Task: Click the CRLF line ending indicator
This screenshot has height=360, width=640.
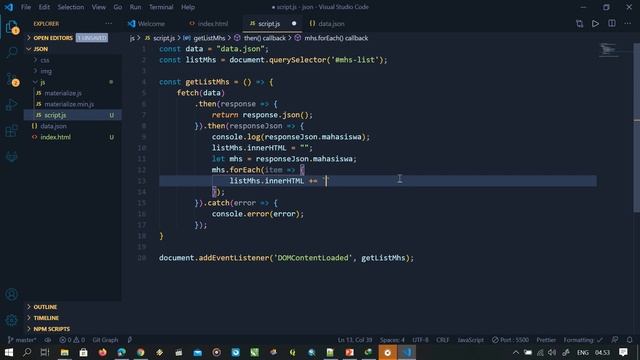Action: point(442,340)
